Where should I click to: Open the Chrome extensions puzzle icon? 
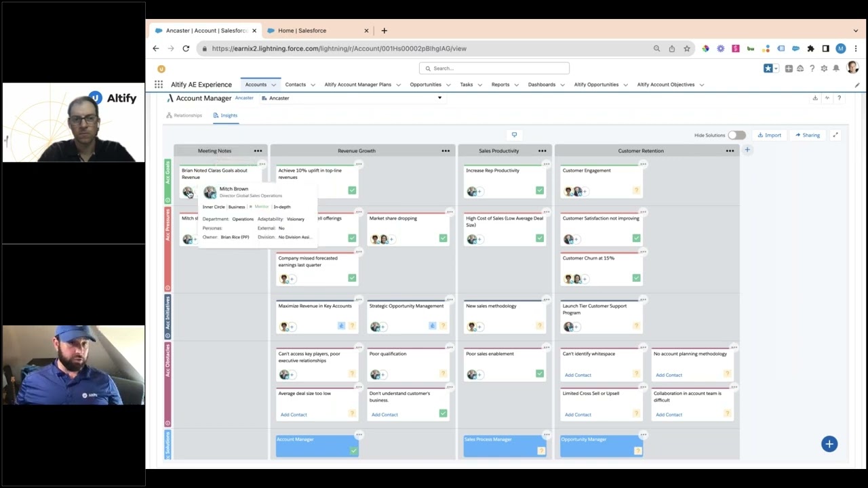coord(810,49)
